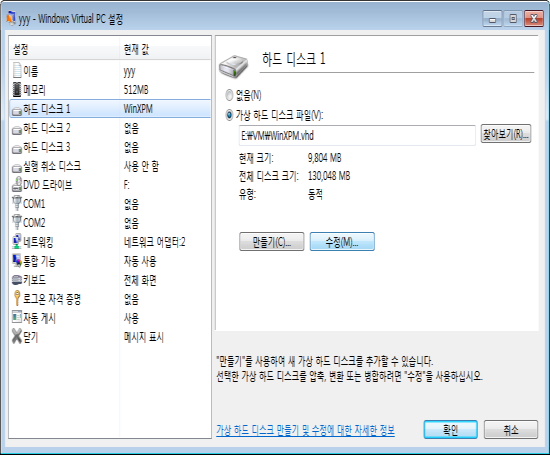550x455 pixels.
Task: Click the DVD 드라이브 icon
Action: pos(17,184)
